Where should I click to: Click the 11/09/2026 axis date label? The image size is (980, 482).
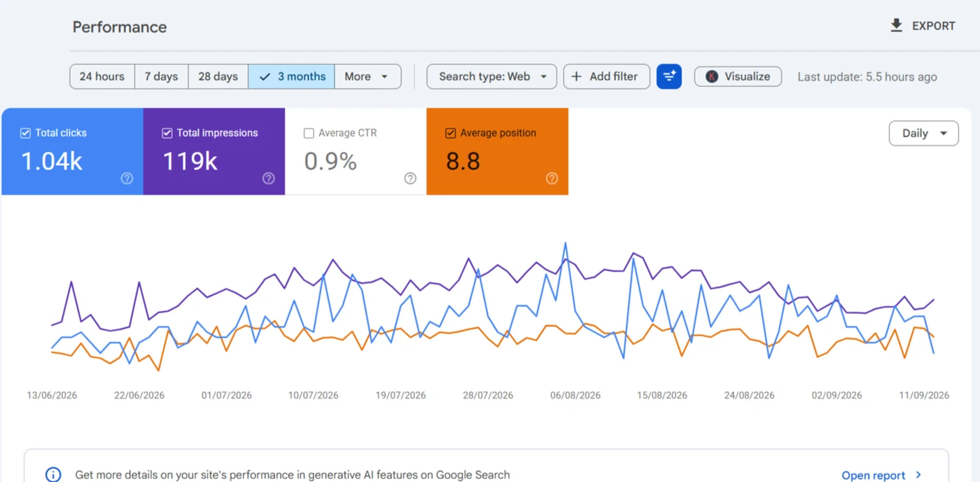point(924,395)
